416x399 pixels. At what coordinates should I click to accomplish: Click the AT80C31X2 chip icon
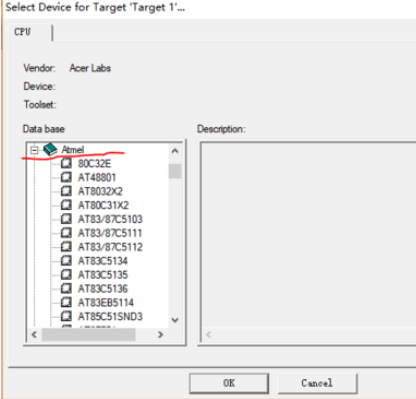[x=66, y=205]
